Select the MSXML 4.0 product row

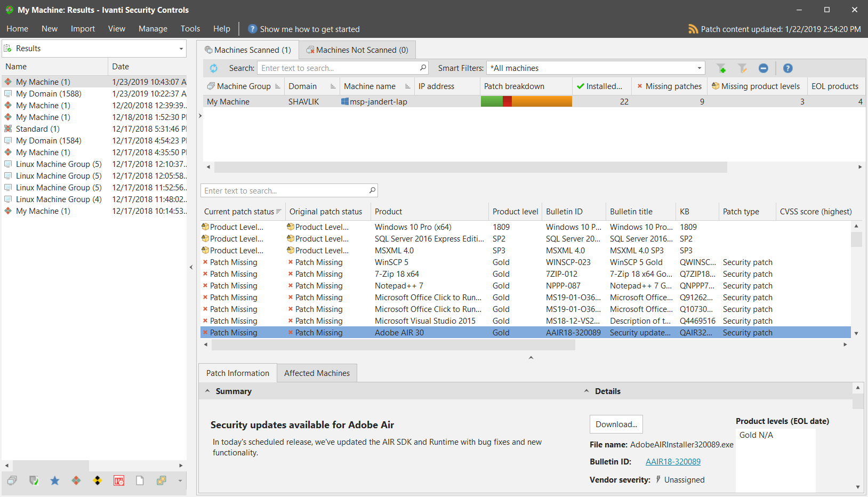click(526, 251)
